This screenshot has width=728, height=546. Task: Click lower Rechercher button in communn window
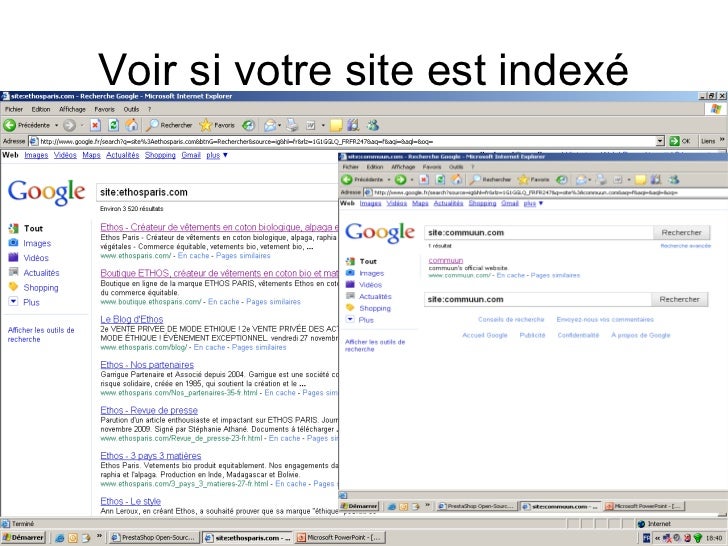[680, 299]
